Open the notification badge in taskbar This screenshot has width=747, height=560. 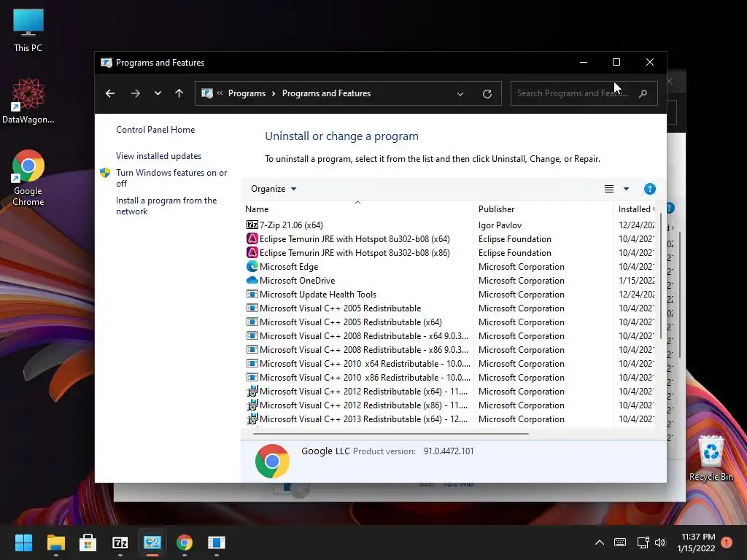coord(727,542)
